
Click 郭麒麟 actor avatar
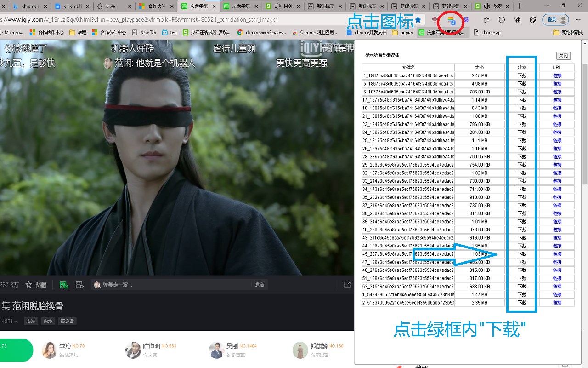[300, 350]
